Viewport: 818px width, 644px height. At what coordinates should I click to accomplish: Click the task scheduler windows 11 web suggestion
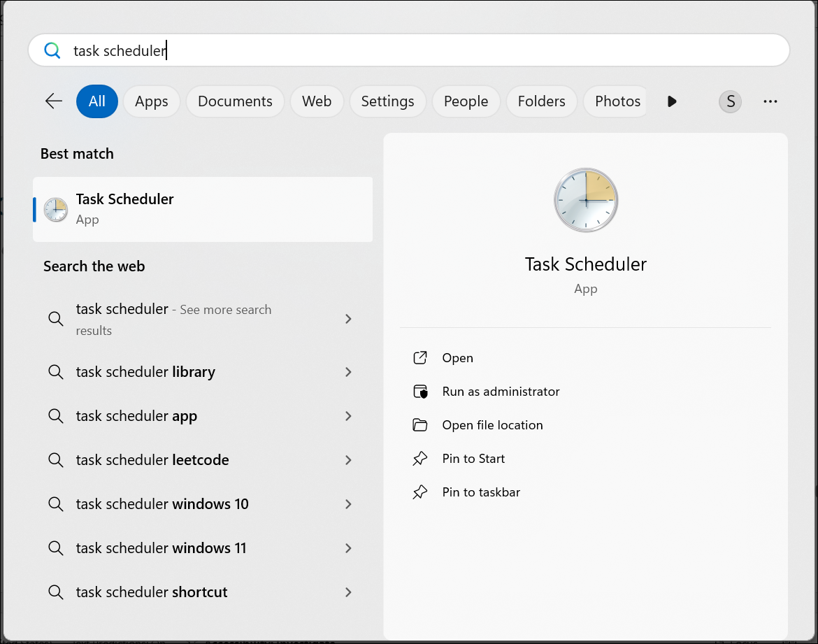pos(162,548)
